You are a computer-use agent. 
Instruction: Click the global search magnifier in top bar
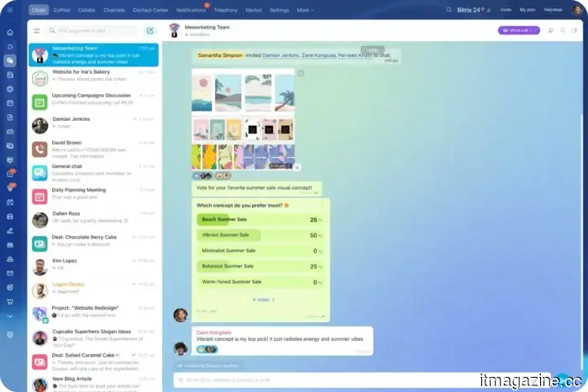(449, 10)
